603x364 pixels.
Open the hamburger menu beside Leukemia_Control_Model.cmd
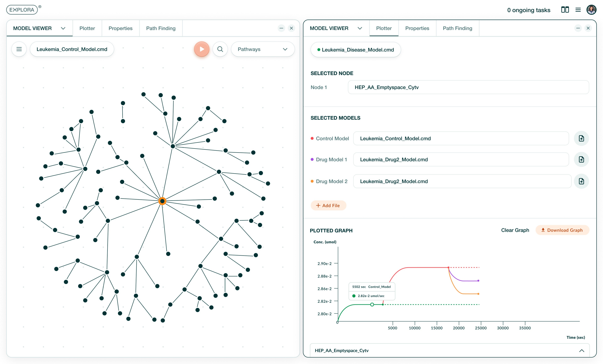click(x=19, y=49)
